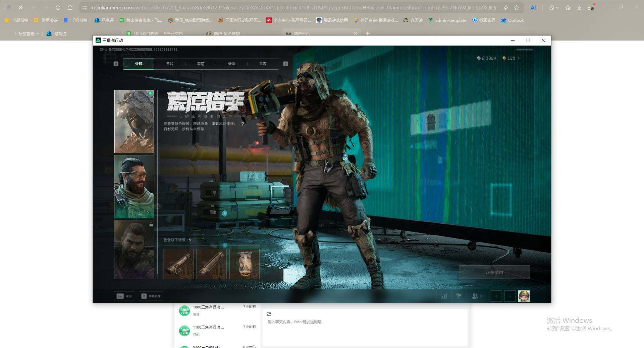Click the image upload icon in the chat box
This screenshot has width=644, height=348.
click(x=269, y=314)
